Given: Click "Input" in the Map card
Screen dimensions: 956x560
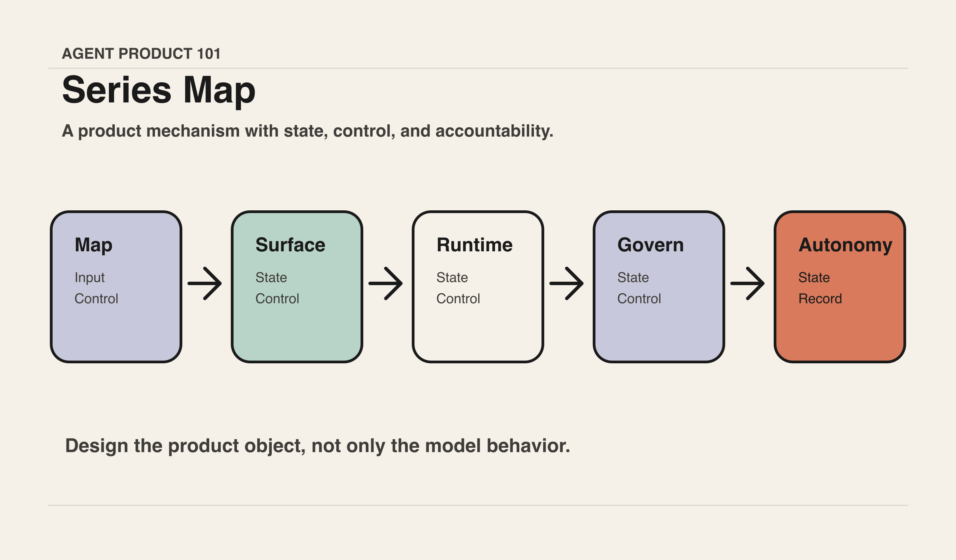Looking at the screenshot, I should point(89,278).
